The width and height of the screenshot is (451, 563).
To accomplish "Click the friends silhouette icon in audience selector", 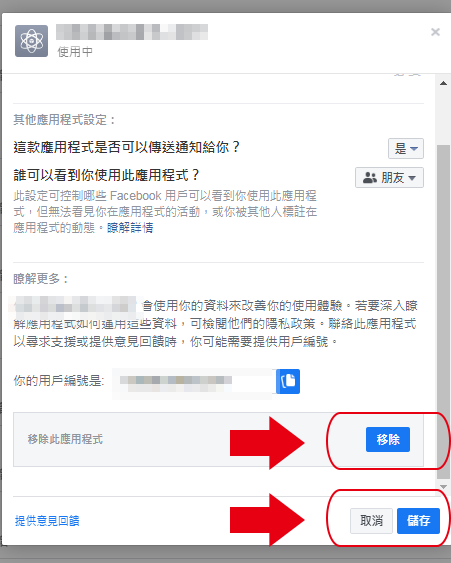I will pos(369,177).
